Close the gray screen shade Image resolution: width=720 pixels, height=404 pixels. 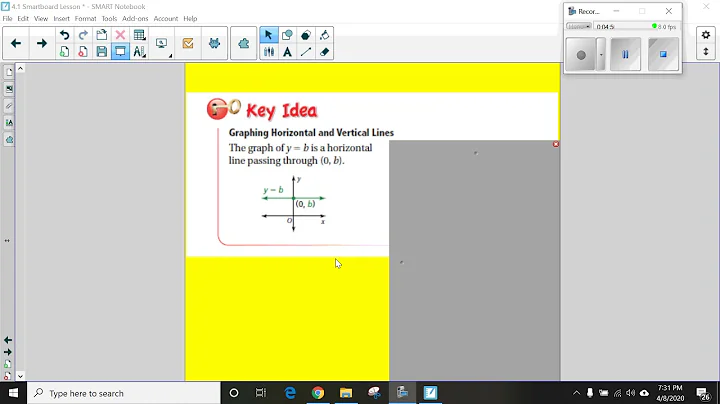pos(556,144)
